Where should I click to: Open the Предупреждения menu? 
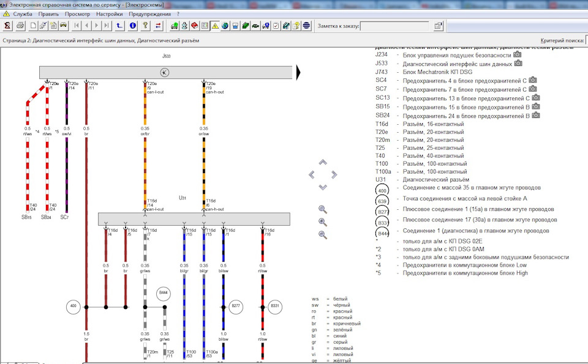click(x=150, y=13)
